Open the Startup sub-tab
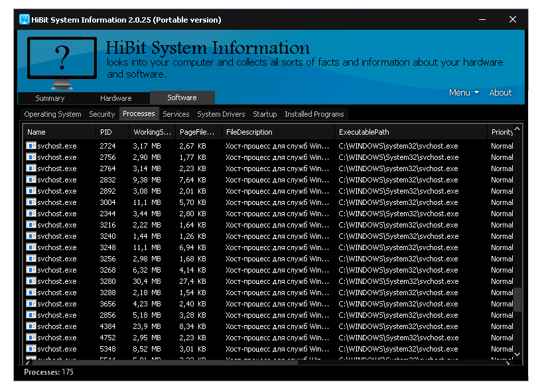The image size is (540, 392). click(x=265, y=114)
